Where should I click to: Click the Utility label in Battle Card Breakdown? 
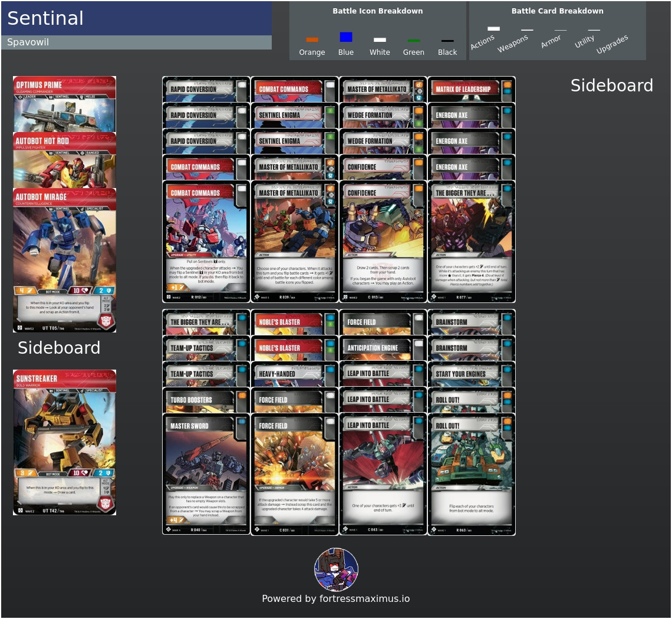click(x=585, y=42)
